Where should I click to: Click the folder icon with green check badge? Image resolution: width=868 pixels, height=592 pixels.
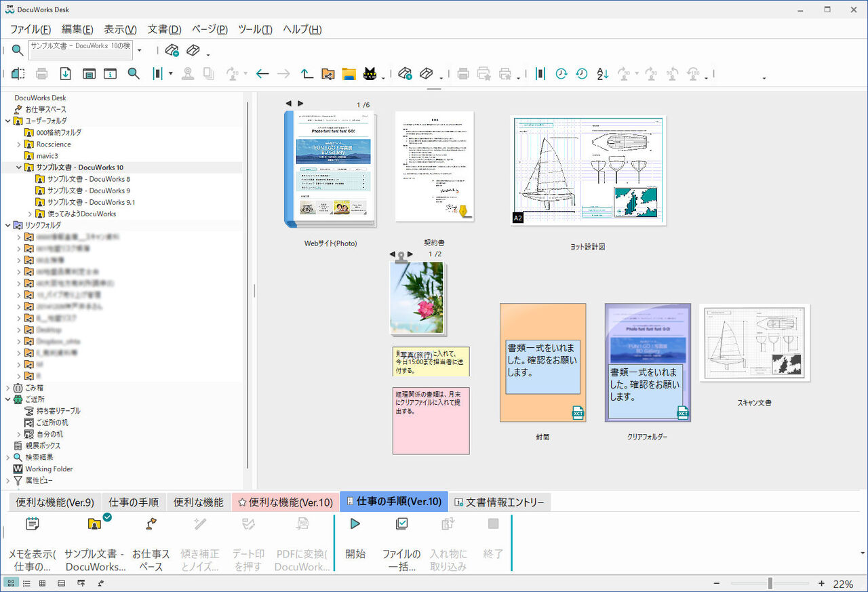(95, 522)
